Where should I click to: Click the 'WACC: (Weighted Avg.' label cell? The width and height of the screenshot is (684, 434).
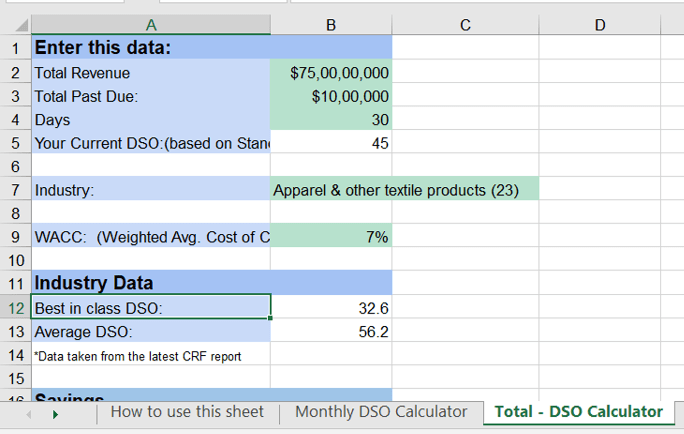point(151,237)
